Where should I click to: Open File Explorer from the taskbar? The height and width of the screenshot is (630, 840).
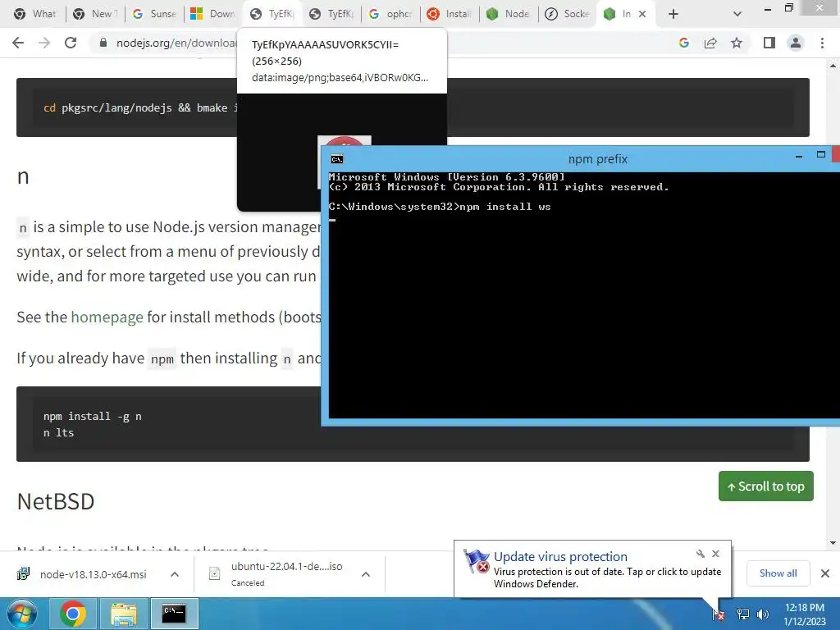(x=123, y=614)
